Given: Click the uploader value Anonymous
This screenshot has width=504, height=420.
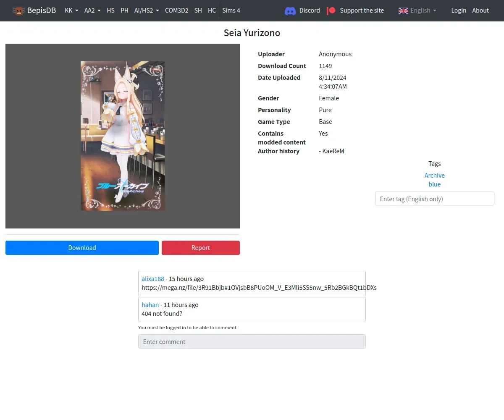Looking at the screenshot, I should coord(335,54).
